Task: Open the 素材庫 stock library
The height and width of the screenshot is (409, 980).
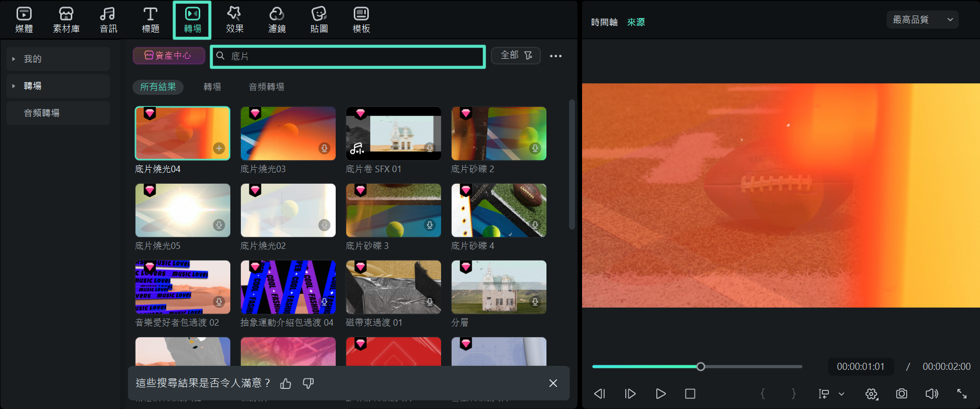Action: (66, 20)
